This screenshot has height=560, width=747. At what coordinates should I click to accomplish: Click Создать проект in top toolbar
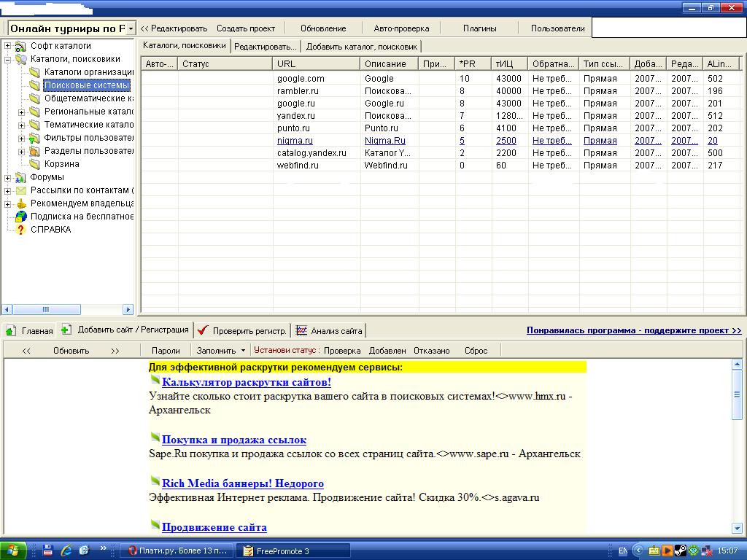[x=246, y=28]
